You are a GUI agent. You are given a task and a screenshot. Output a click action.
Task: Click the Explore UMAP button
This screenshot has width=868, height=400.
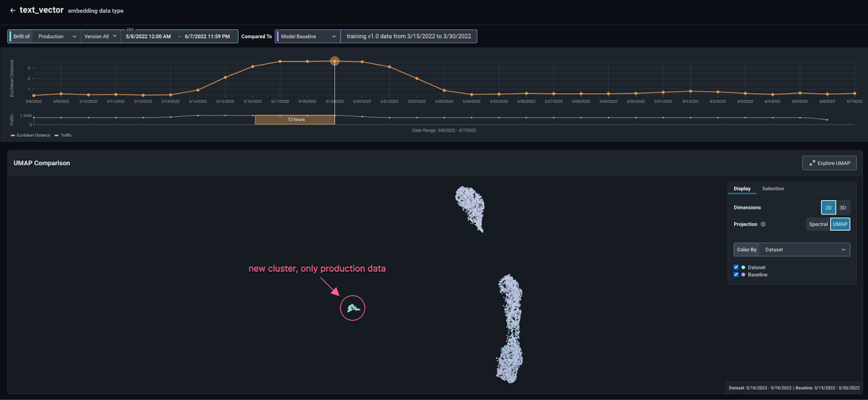(829, 163)
